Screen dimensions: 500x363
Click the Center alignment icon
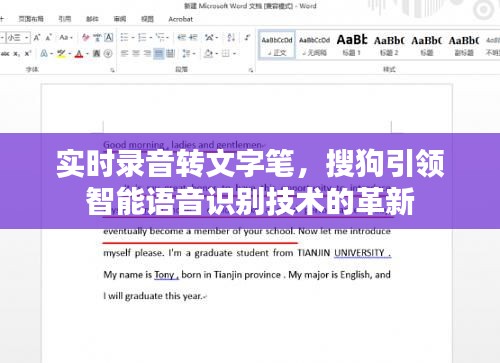[x=136, y=53]
